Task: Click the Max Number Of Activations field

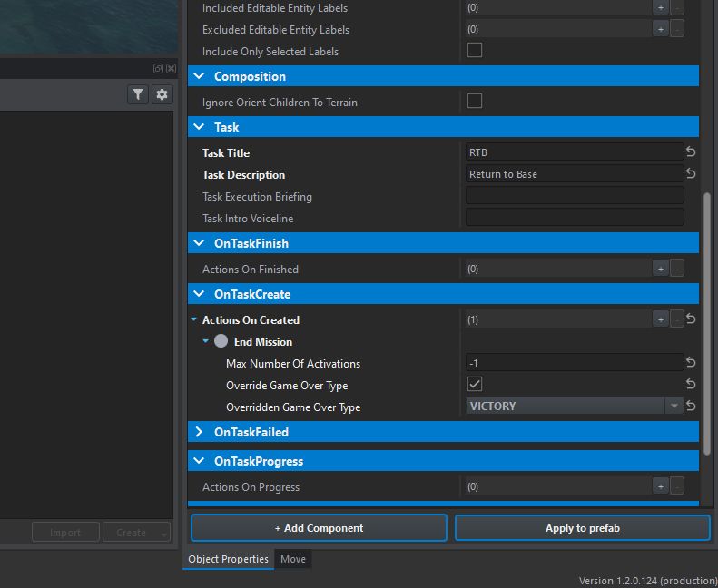Action: click(x=574, y=363)
